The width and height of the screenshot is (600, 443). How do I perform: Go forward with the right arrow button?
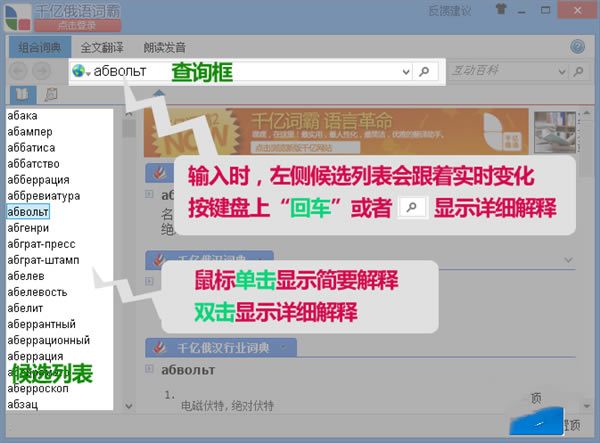(41, 71)
